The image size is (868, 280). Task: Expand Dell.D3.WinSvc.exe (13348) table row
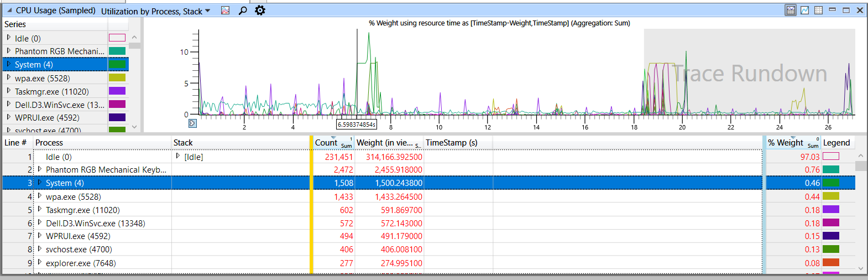[x=40, y=222]
